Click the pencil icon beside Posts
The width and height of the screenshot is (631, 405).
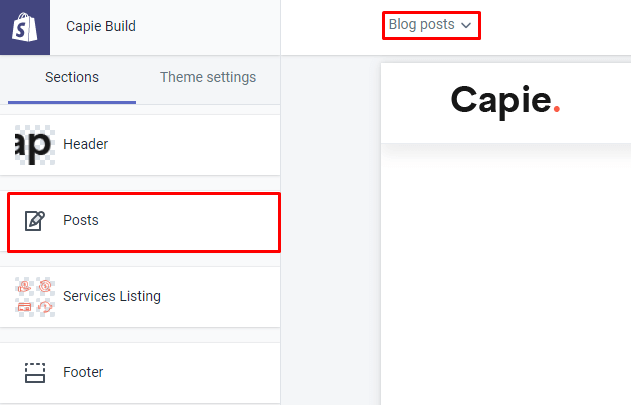click(35, 221)
